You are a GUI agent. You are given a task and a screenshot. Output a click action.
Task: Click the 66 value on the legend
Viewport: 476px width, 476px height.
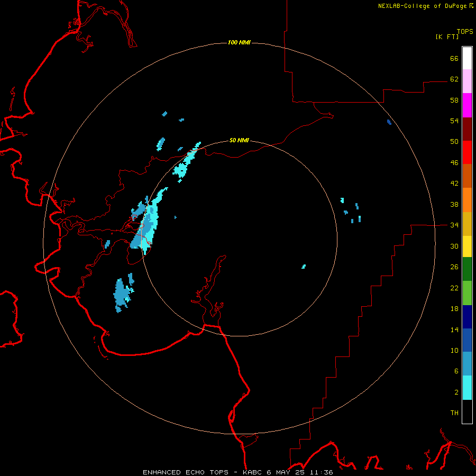tap(454, 58)
